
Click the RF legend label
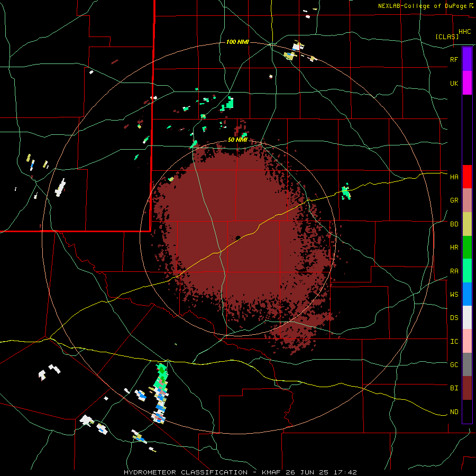click(454, 59)
